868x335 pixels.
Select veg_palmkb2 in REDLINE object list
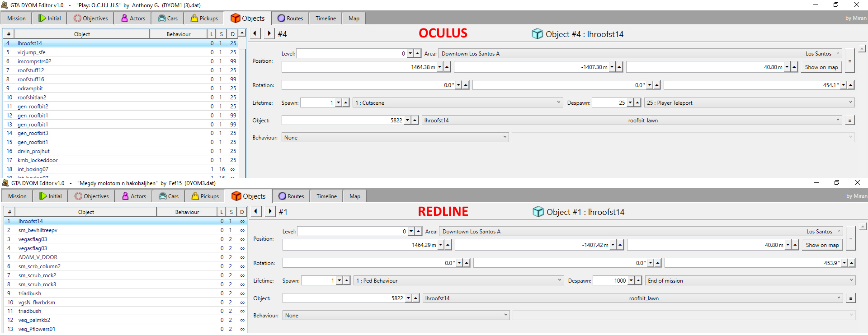coord(125,320)
